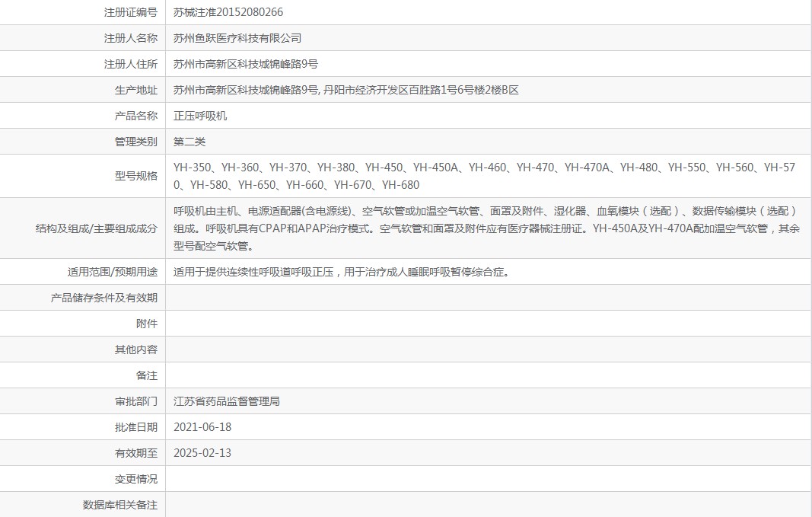
Task: Select structure description starting 呼吸机由主机
Action: (486, 228)
